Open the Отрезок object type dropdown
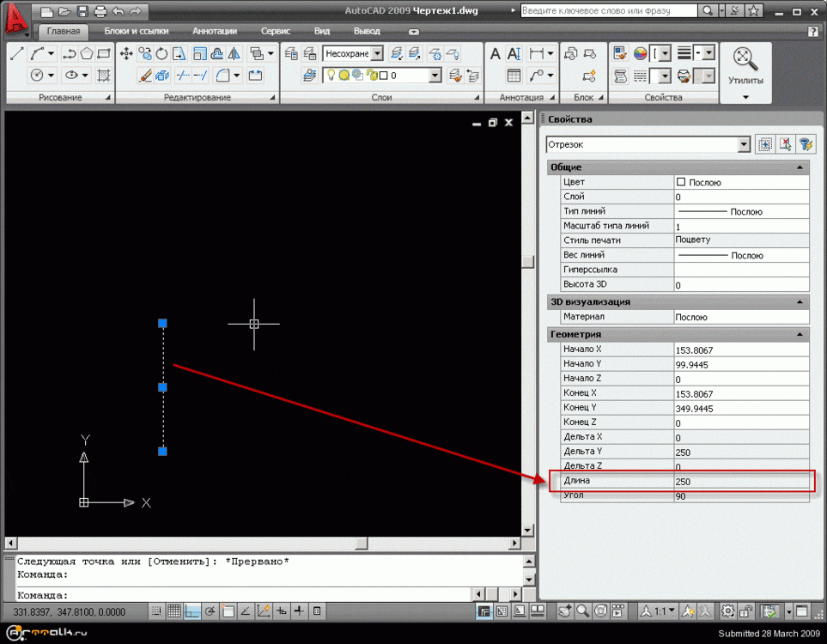Viewport: 827px width, 644px height. [x=744, y=145]
